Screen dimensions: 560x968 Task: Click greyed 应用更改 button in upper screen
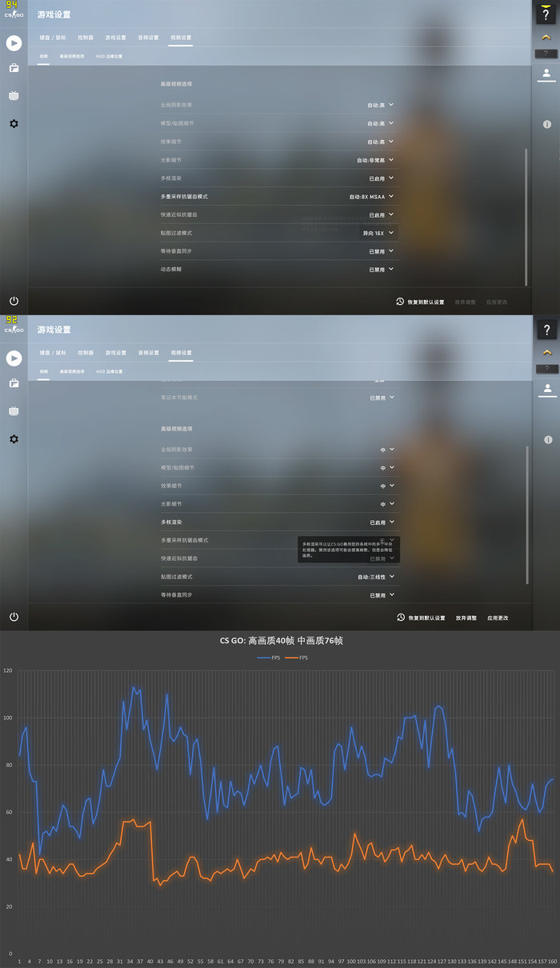[497, 302]
